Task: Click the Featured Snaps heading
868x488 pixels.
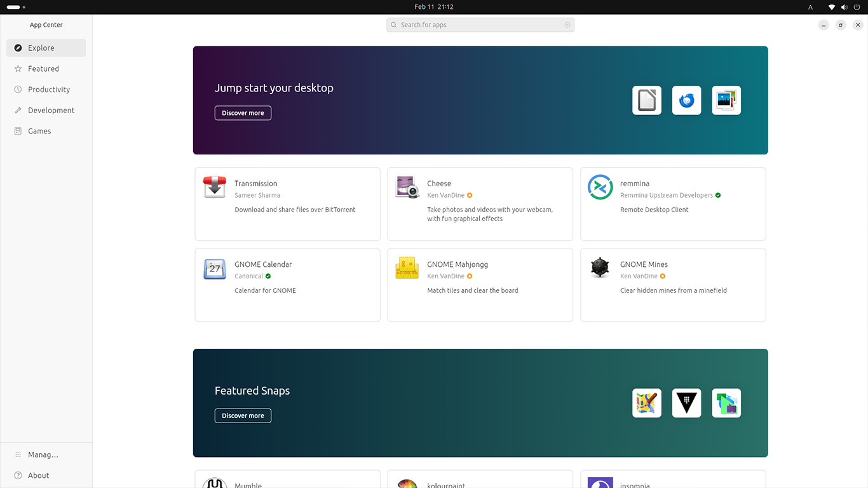Action: click(252, 391)
